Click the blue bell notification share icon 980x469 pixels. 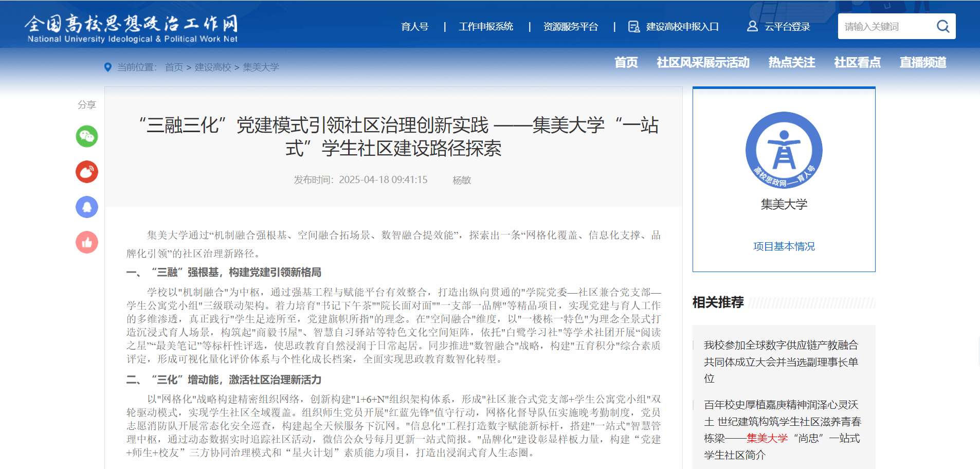87,207
